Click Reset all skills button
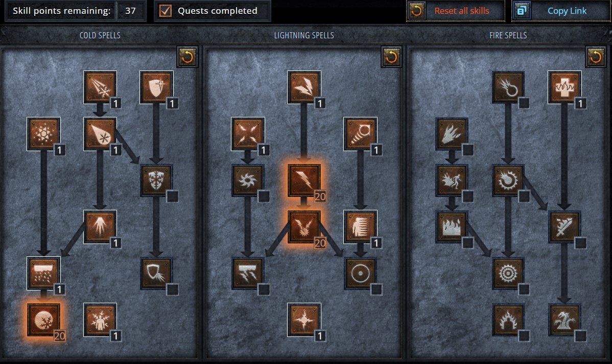Image resolution: width=612 pixels, height=364 pixels. click(x=456, y=11)
